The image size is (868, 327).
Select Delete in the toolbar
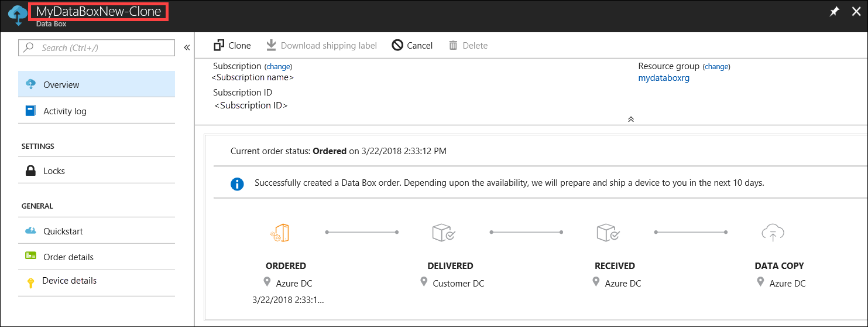(x=468, y=45)
